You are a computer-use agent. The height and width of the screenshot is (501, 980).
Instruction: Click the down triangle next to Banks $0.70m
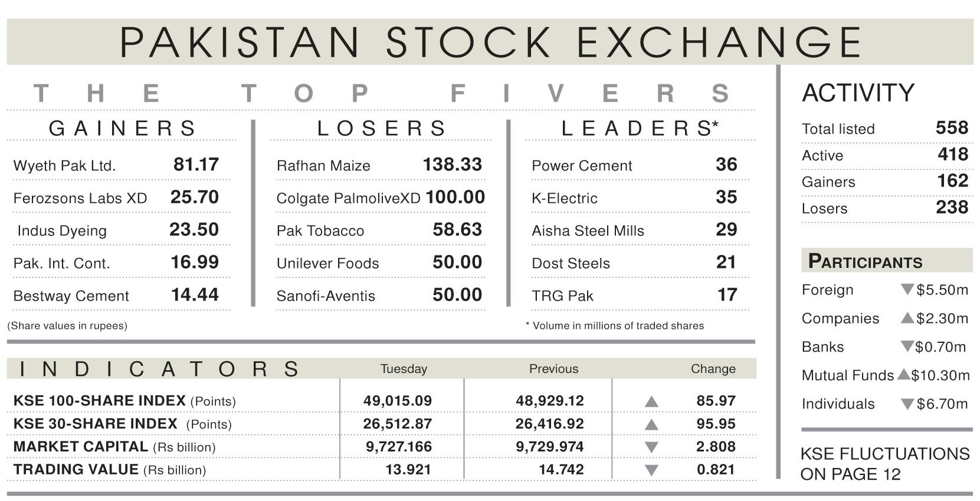(907, 346)
